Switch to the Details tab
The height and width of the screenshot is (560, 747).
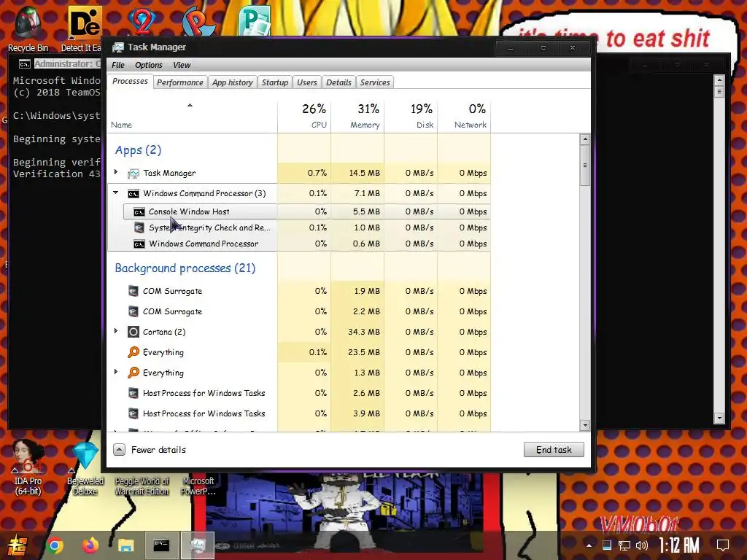(x=338, y=82)
